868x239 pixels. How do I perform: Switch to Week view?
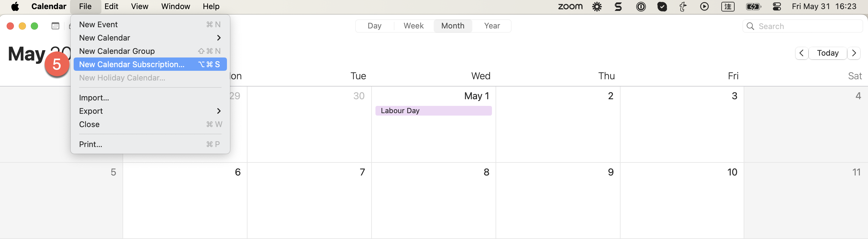point(413,26)
